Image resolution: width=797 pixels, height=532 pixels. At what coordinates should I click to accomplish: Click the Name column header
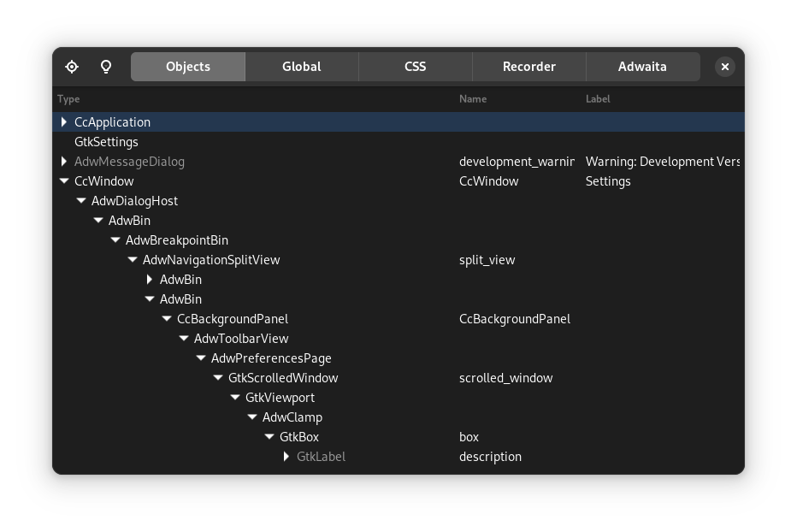[472, 99]
